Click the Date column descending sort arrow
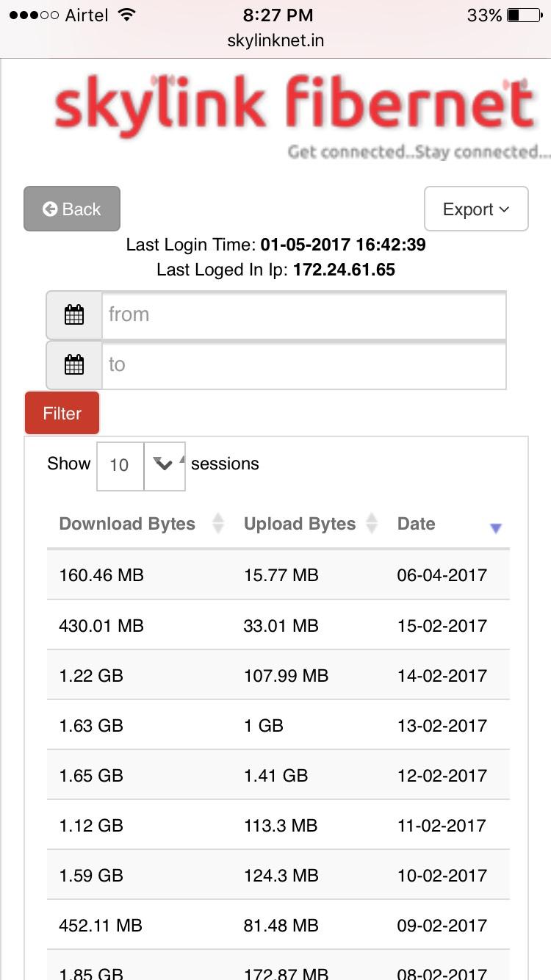The width and height of the screenshot is (551, 980). point(495,527)
